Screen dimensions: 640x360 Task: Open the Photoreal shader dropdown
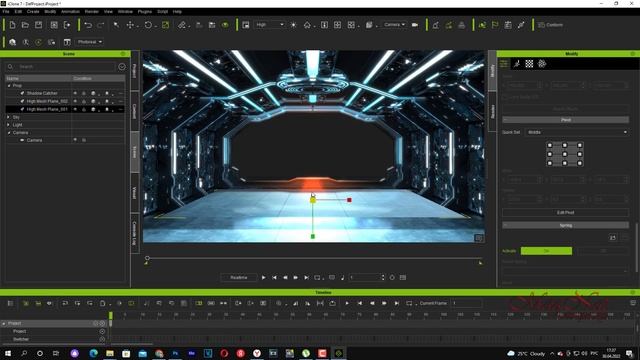pyautogui.click(x=89, y=42)
